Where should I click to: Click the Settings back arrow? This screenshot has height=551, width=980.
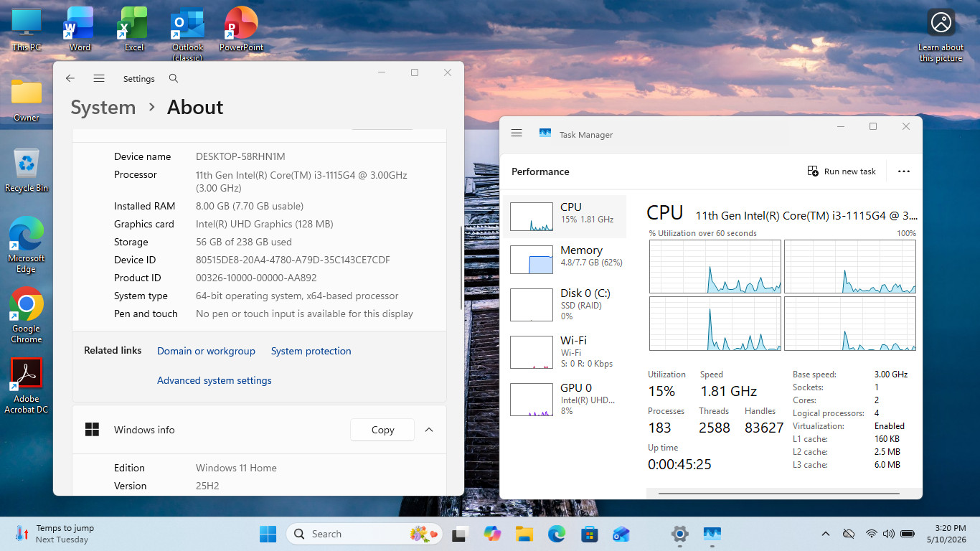(70, 78)
